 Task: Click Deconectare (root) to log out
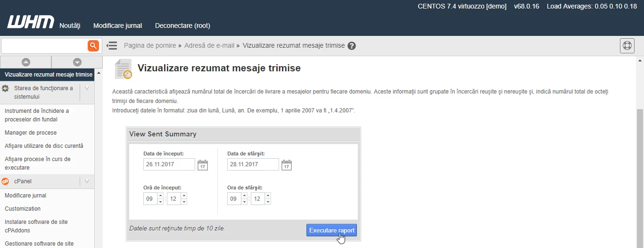[182, 26]
